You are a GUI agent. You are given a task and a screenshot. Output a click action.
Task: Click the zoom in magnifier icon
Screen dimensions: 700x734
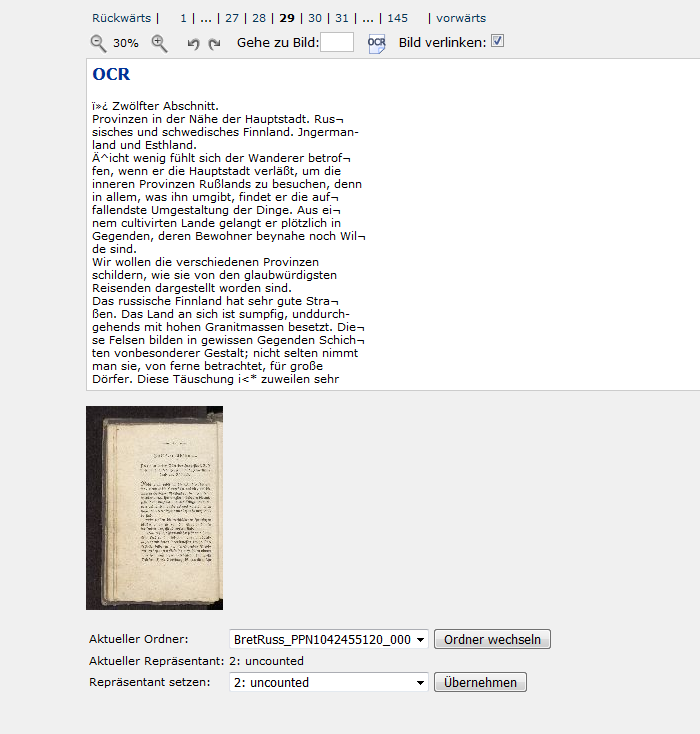(x=159, y=43)
